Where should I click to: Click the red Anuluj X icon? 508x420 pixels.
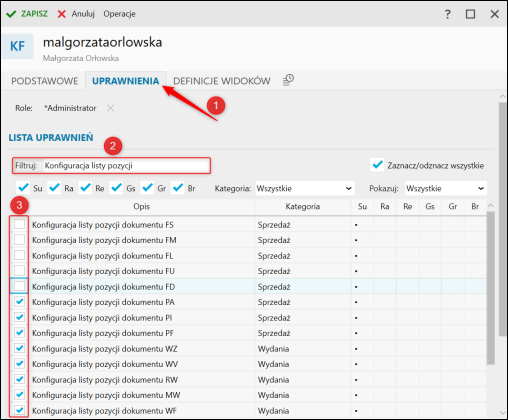62,14
